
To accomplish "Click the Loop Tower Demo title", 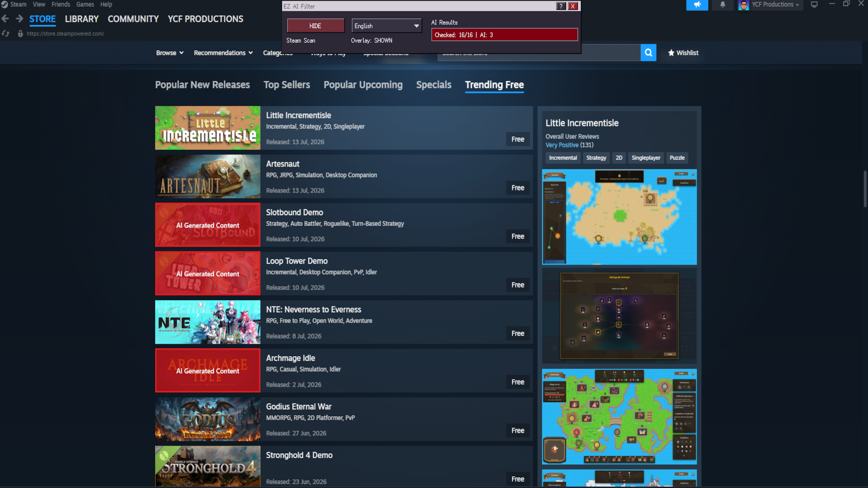I will pos(297,261).
